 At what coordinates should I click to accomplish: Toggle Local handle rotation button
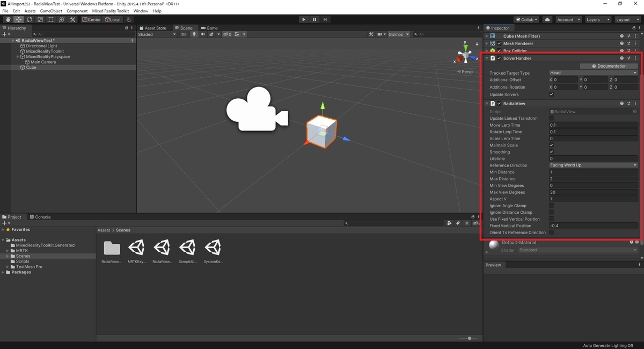tap(113, 19)
